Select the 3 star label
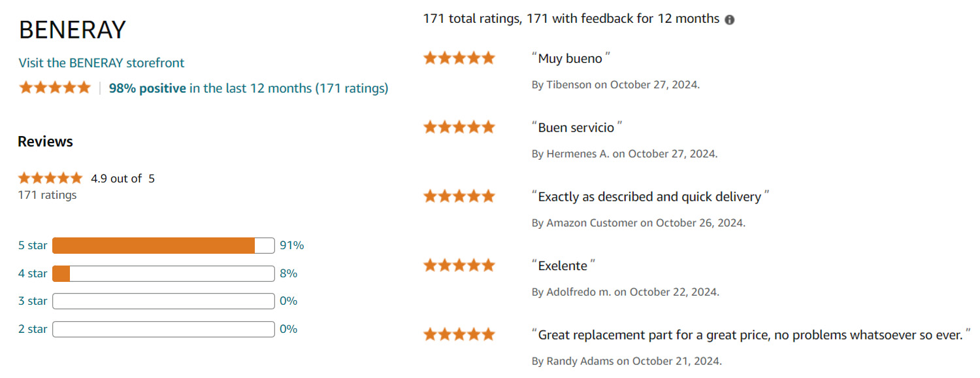Screen dimensions: 980x378 point(33,301)
